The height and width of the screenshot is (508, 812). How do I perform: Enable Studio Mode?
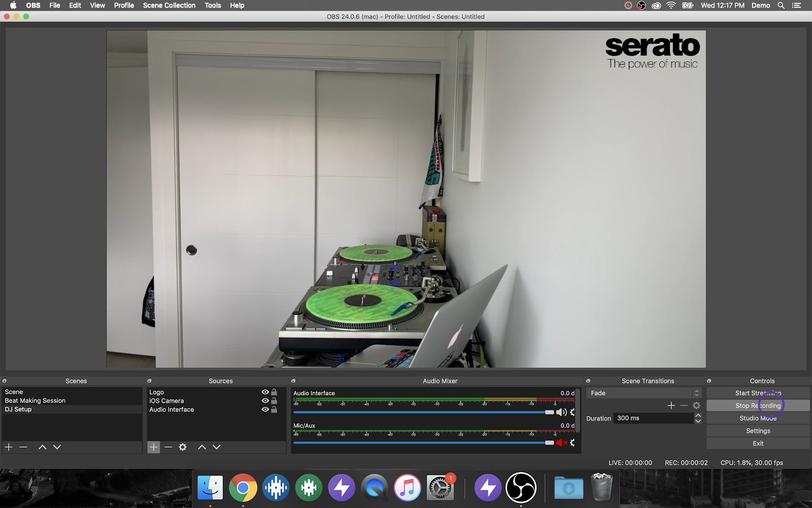[x=758, y=418]
